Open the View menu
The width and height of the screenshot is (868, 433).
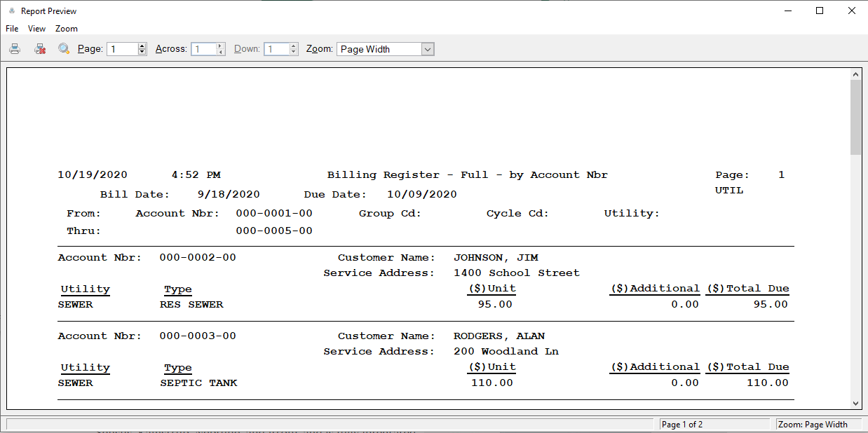click(36, 29)
